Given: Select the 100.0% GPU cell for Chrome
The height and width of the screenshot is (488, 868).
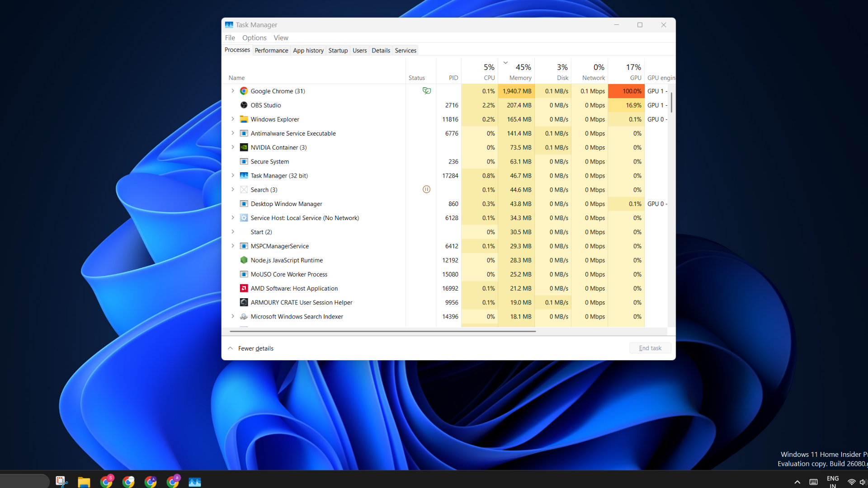Looking at the screenshot, I should point(626,91).
